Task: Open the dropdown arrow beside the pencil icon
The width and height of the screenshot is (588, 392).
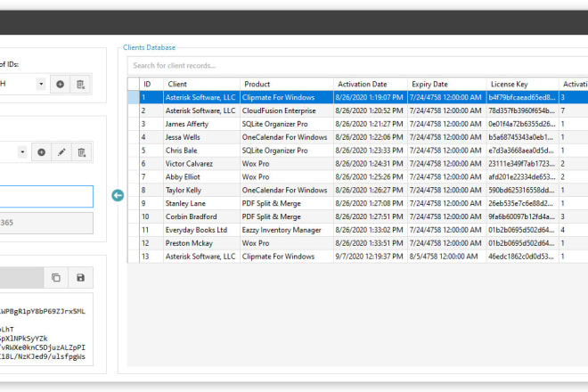Action: (22, 152)
